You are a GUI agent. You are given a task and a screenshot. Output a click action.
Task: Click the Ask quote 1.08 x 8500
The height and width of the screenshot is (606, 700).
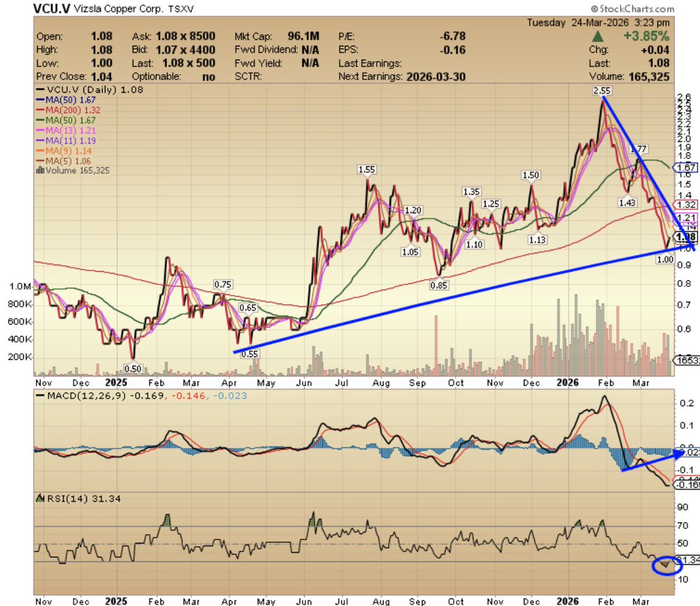click(x=185, y=36)
